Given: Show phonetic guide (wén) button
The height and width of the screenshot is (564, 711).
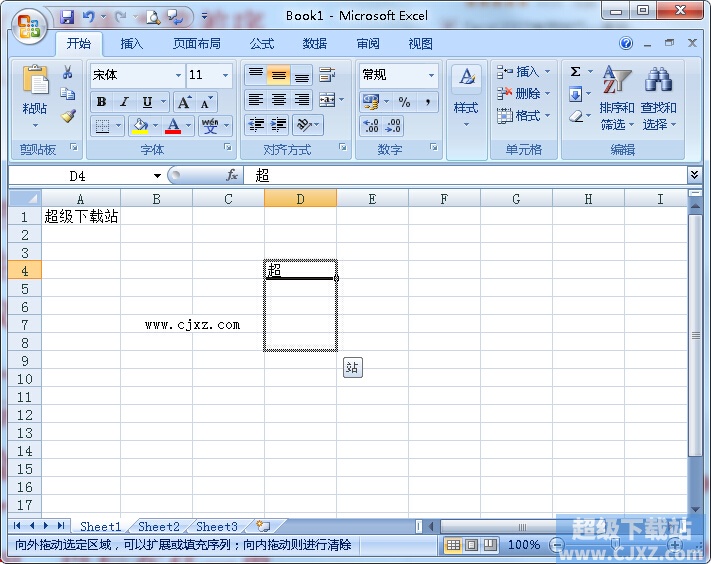Looking at the screenshot, I should click(x=210, y=126).
